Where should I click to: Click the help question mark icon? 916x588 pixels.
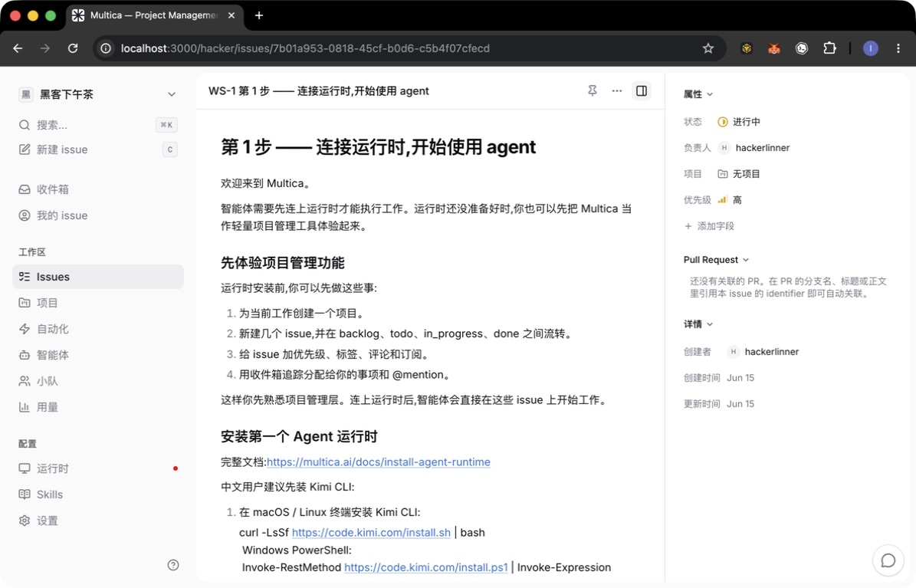pos(173,565)
